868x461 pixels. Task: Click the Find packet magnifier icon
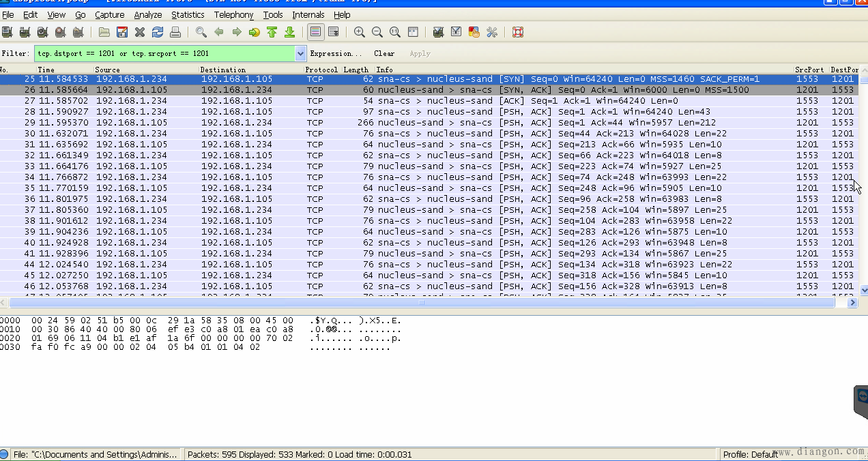[x=201, y=32]
